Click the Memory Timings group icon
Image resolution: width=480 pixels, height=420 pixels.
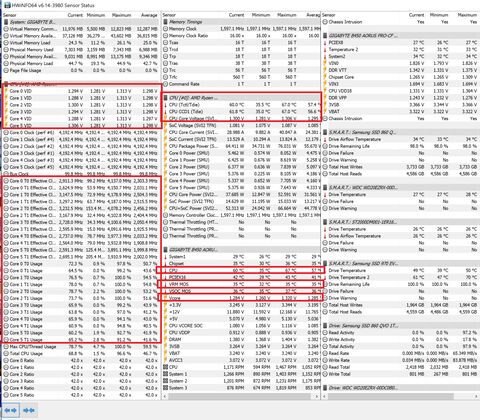(166, 22)
